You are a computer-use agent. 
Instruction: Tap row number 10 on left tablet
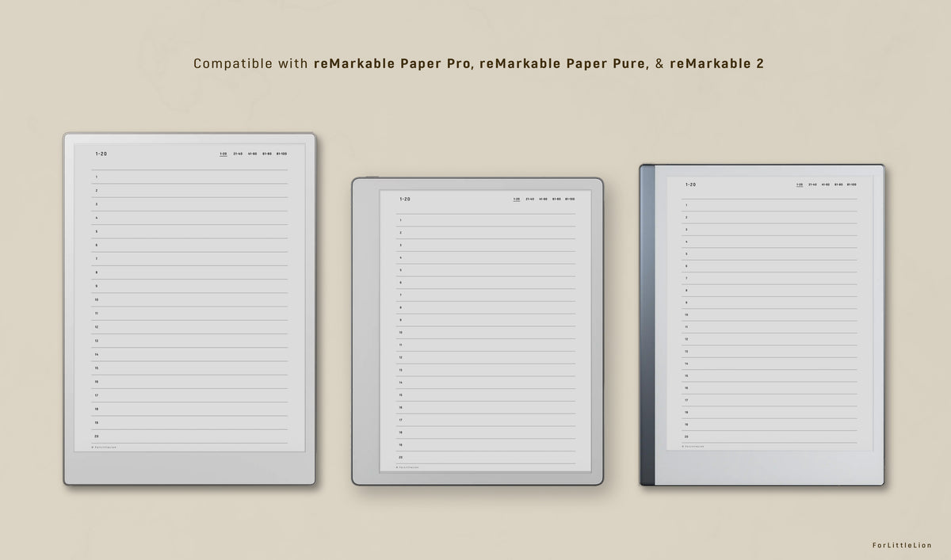point(96,299)
